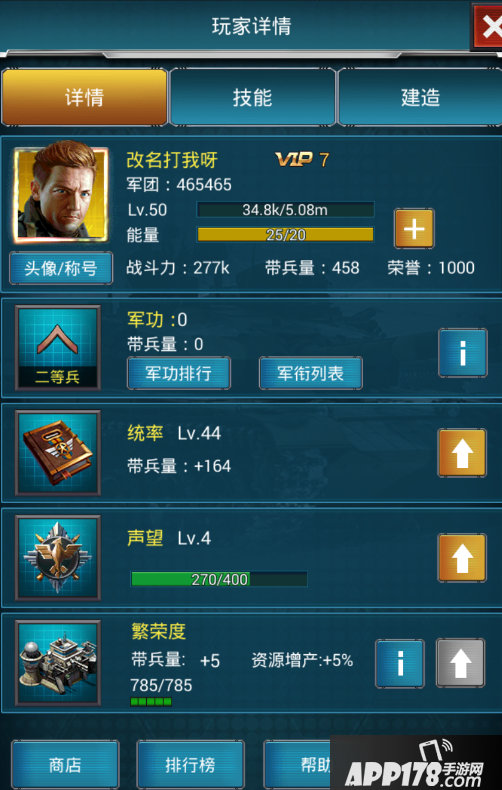Open the 繁荣度 info icon
Viewport: 502px width, 790px height.
click(400, 664)
